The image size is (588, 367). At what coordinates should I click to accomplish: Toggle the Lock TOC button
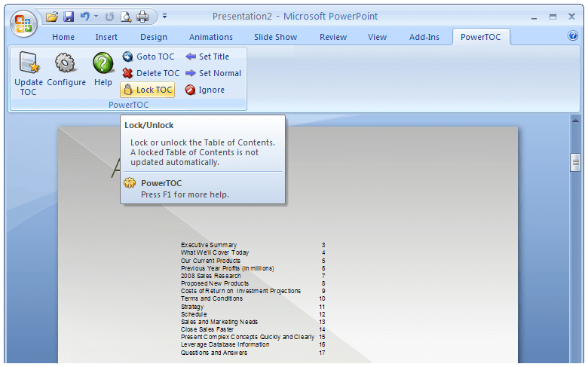click(x=148, y=90)
